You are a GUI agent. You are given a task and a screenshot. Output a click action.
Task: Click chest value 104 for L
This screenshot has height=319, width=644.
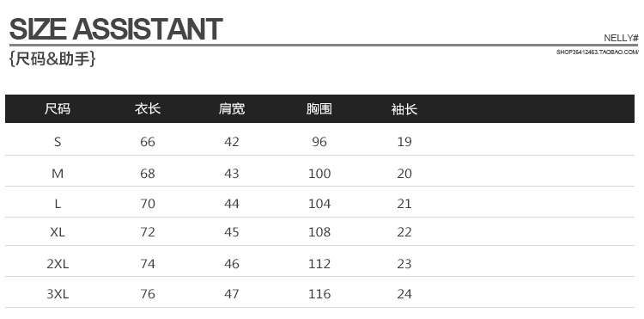[x=319, y=204]
